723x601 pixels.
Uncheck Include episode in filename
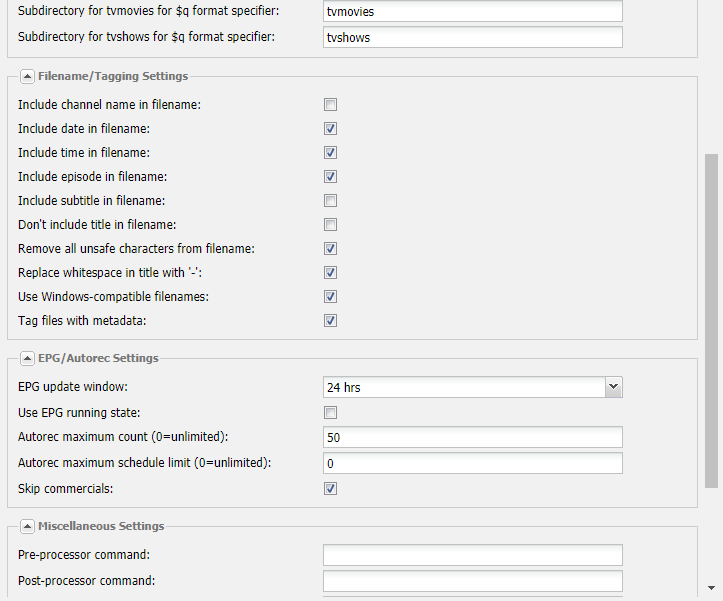[x=330, y=177]
